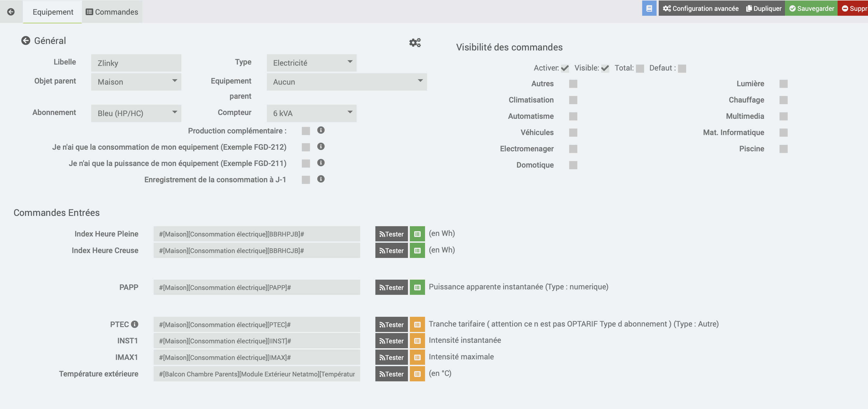Check the Piscine category box

pyautogui.click(x=783, y=149)
